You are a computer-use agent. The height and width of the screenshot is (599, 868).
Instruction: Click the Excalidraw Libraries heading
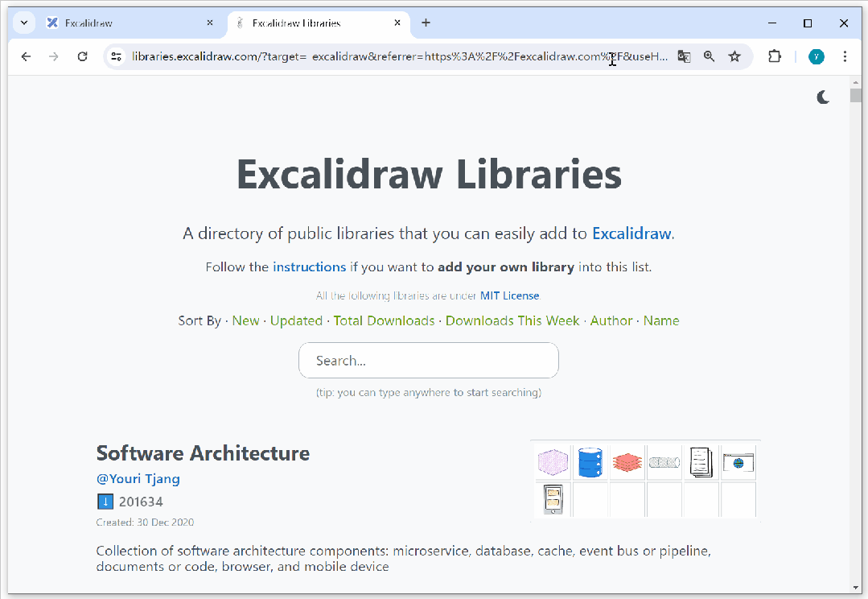429,175
